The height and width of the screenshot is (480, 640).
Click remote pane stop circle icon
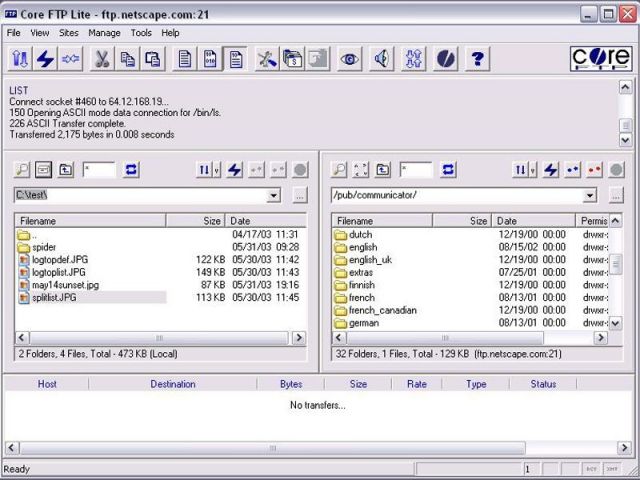pyautogui.click(x=616, y=170)
